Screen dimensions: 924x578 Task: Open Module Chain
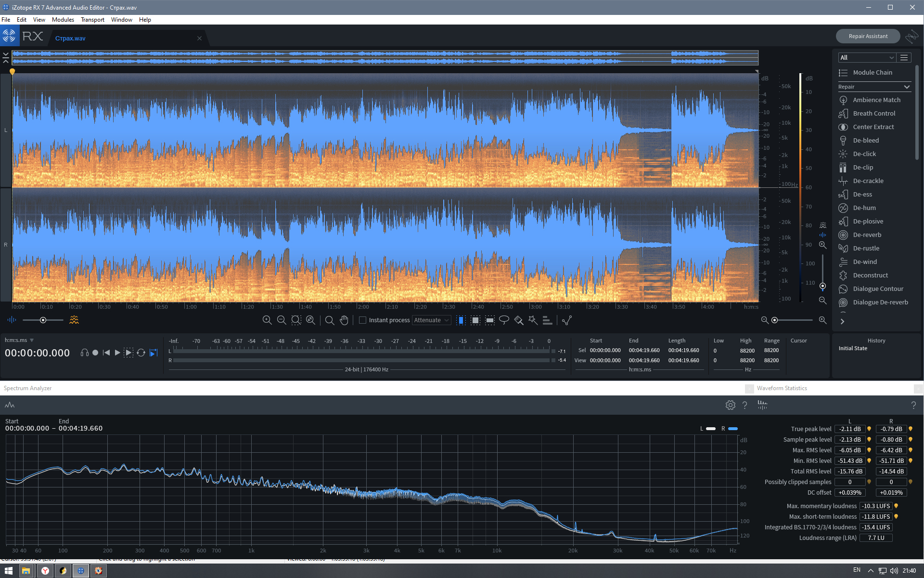pyautogui.click(x=872, y=72)
